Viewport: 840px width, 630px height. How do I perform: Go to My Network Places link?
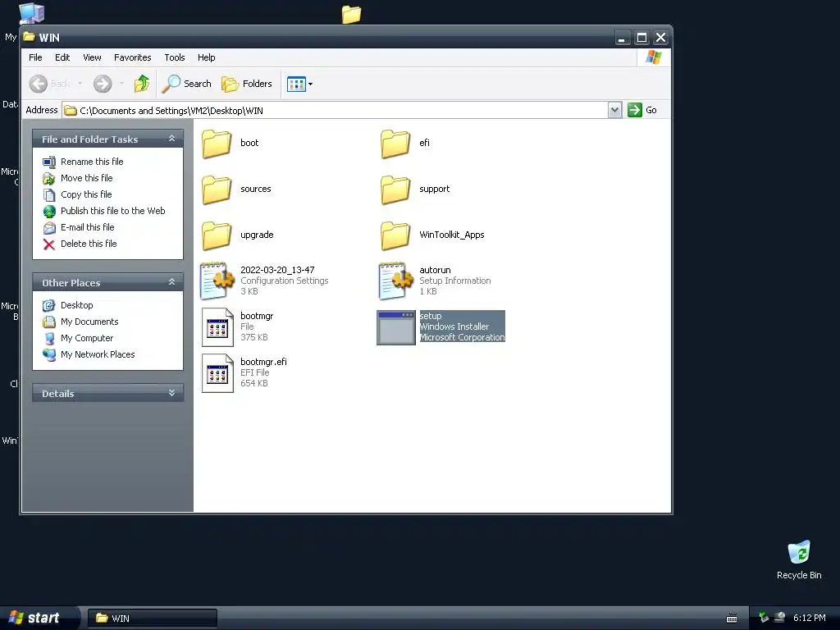pos(98,354)
